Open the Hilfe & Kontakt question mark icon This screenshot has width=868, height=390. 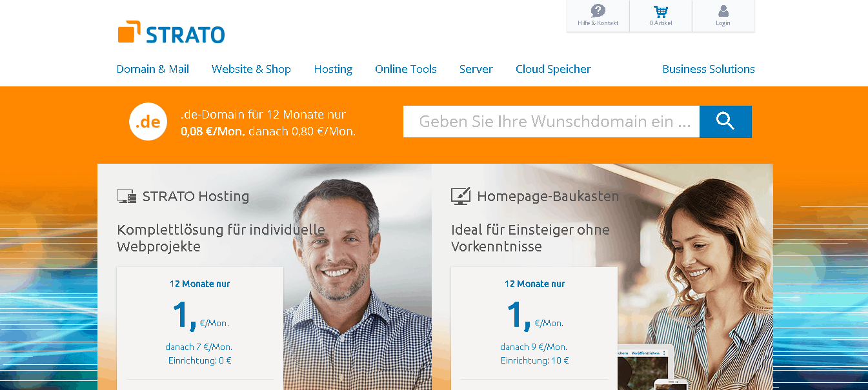(598, 11)
